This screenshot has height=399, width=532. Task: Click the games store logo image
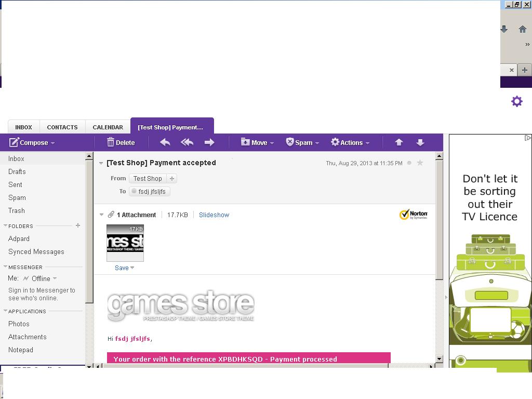point(181,306)
